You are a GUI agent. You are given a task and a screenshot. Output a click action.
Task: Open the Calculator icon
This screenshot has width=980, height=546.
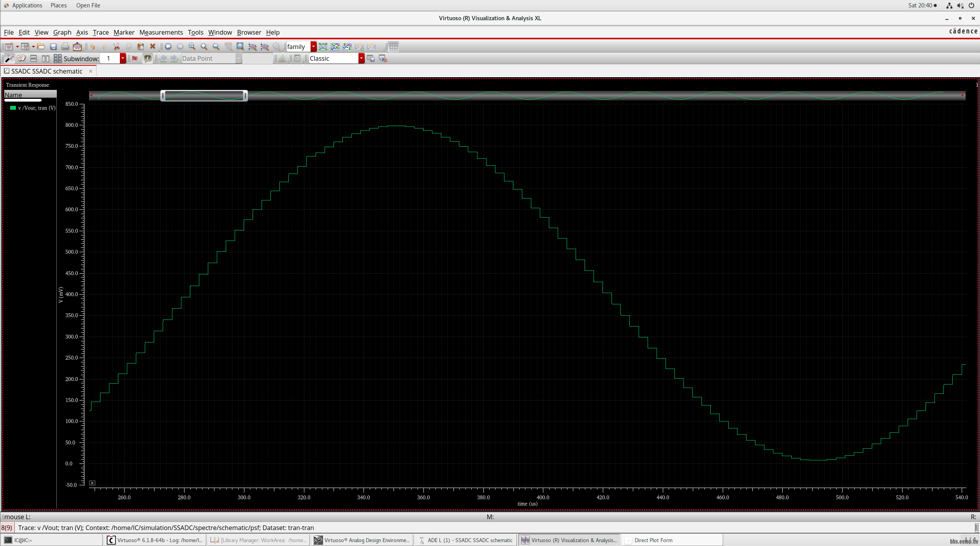click(297, 58)
